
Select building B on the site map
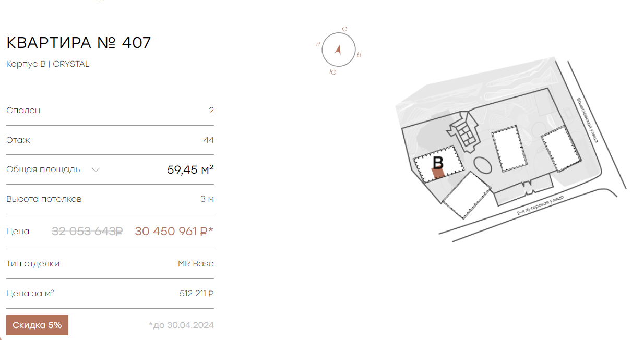pos(438,164)
